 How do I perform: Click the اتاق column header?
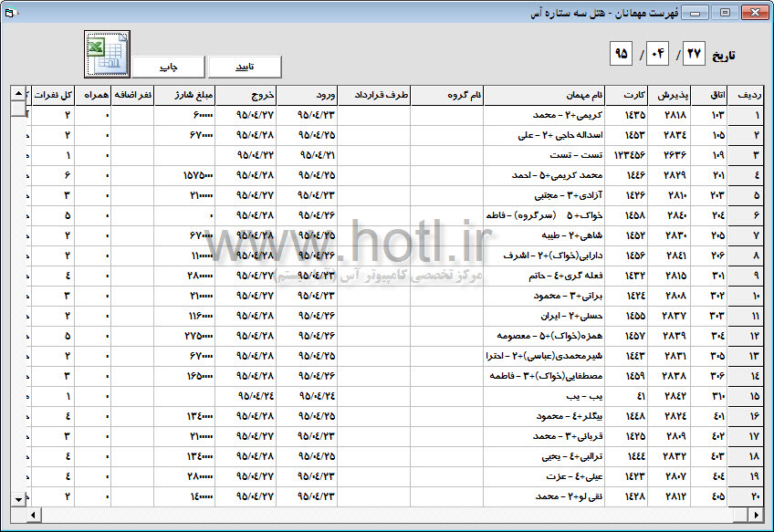pos(709,95)
